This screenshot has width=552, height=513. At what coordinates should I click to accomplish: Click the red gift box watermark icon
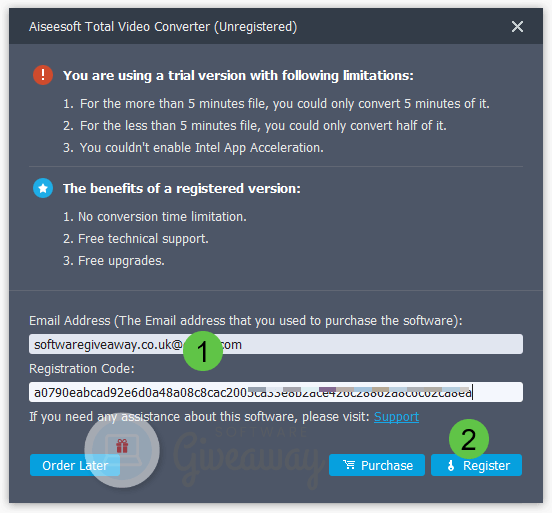122,446
